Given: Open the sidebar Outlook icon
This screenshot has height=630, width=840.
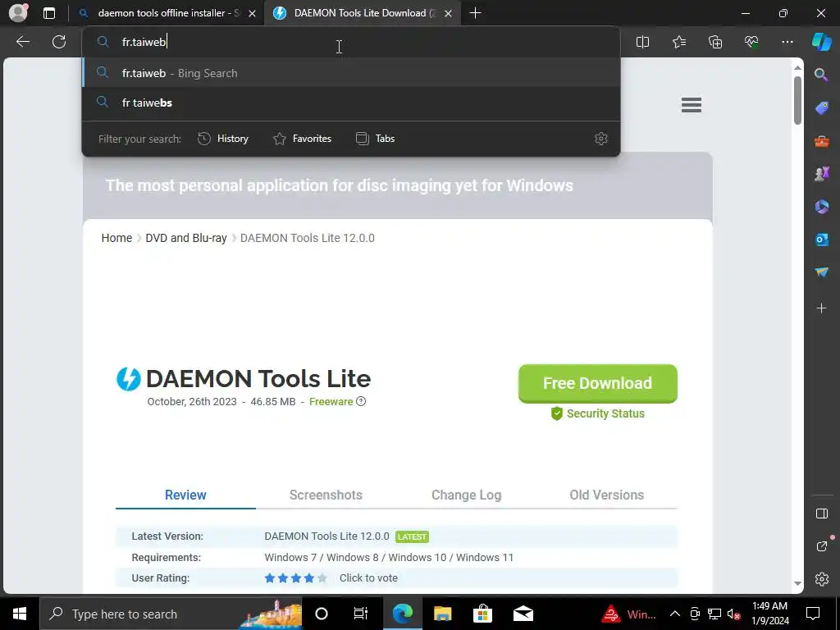Looking at the screenshot, I should [821, 240].
